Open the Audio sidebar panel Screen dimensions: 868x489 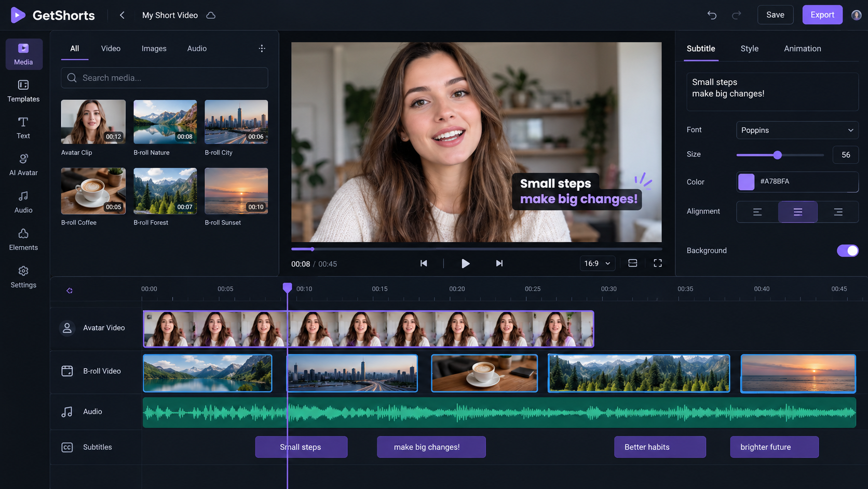(x=23, y=202)
